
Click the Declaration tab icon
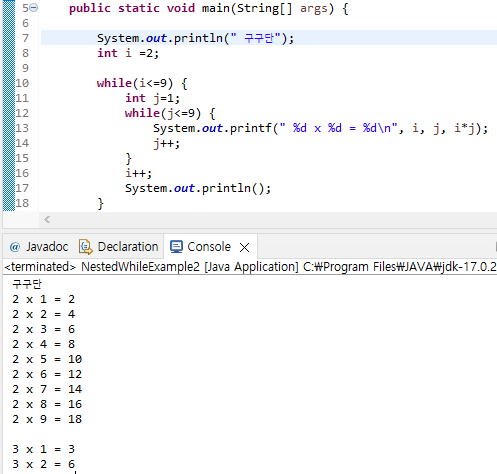(86, 247)
